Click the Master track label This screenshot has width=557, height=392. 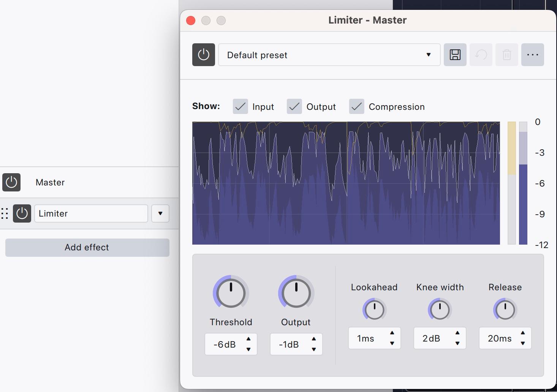50,182
